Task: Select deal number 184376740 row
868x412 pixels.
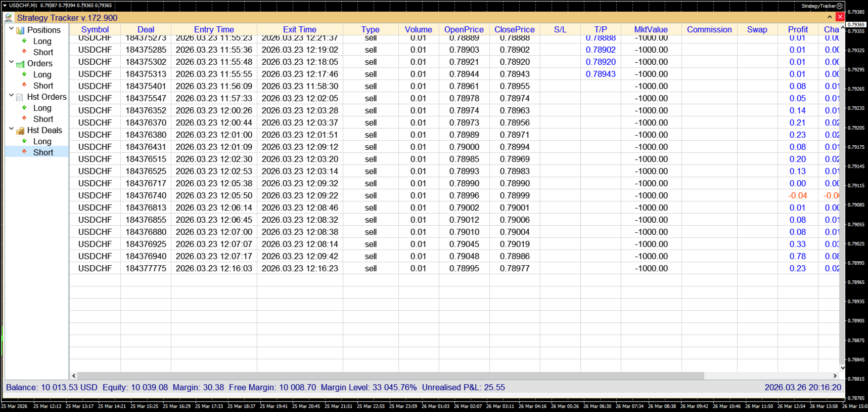Action: 454,195
